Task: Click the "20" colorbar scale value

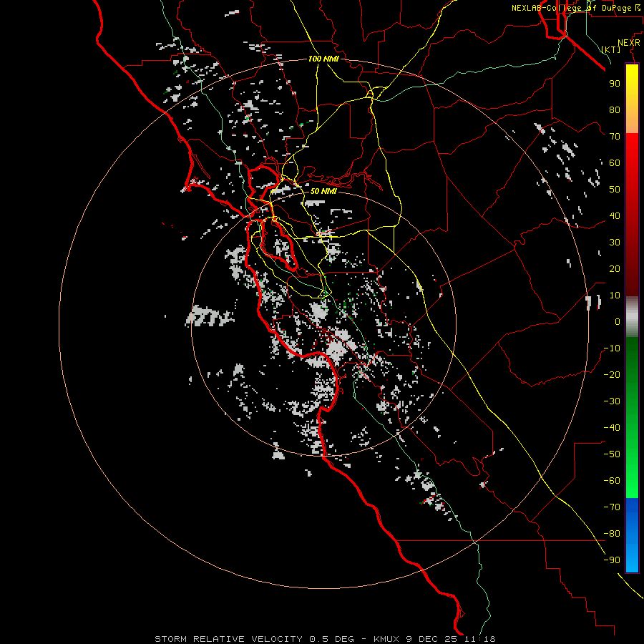Action: click(x=615, y=268)
